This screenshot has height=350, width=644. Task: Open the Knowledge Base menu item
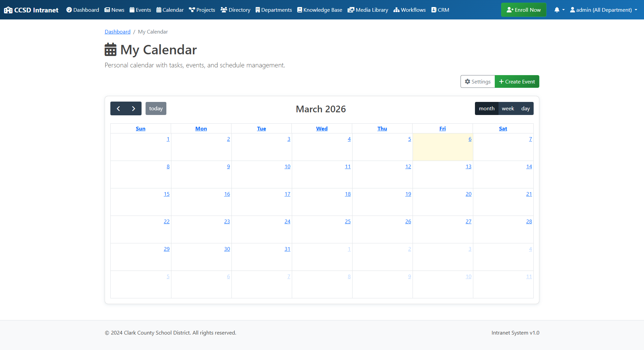pyautogui.click(x=320, y=10)
